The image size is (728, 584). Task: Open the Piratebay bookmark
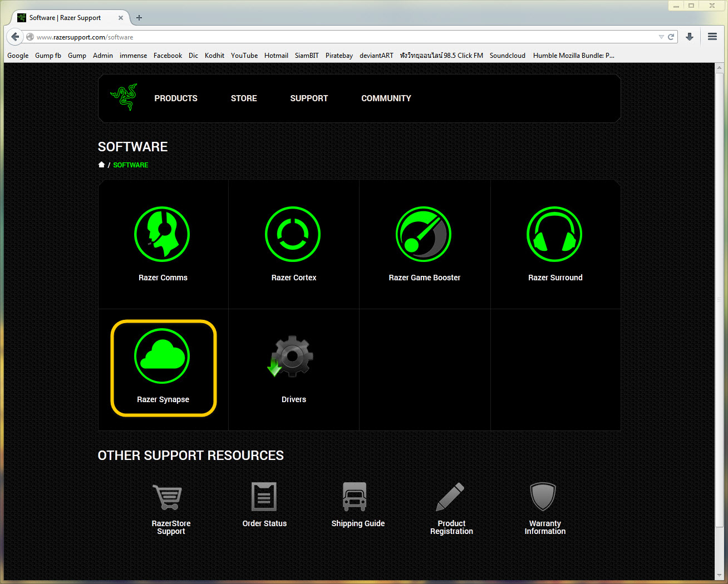click(339, 56)
